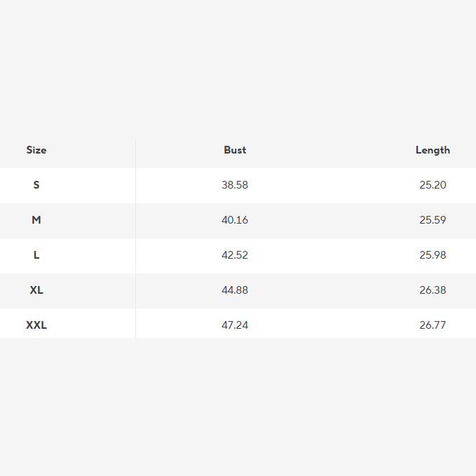This screenshot has width=476, height=476.
Task: Pick the 44.88 bust value
Action: click(x=235, y=290)
